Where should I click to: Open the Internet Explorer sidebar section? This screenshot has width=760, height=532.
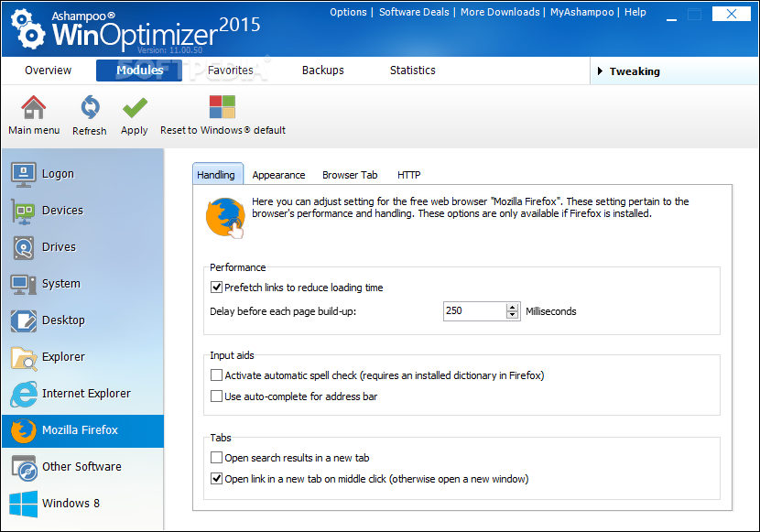(x=83, y=394)
